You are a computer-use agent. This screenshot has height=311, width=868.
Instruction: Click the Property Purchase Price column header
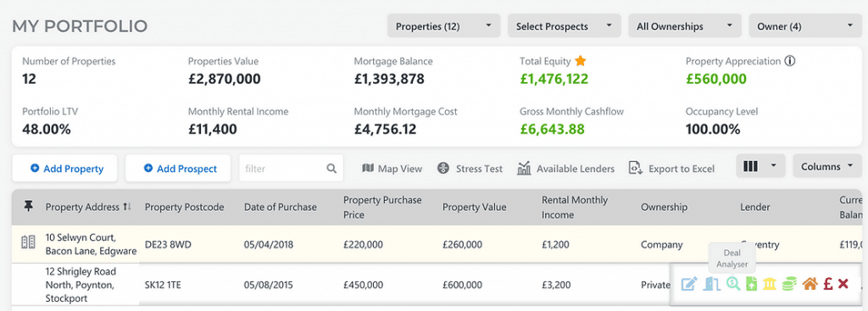[x=382, y=207]
